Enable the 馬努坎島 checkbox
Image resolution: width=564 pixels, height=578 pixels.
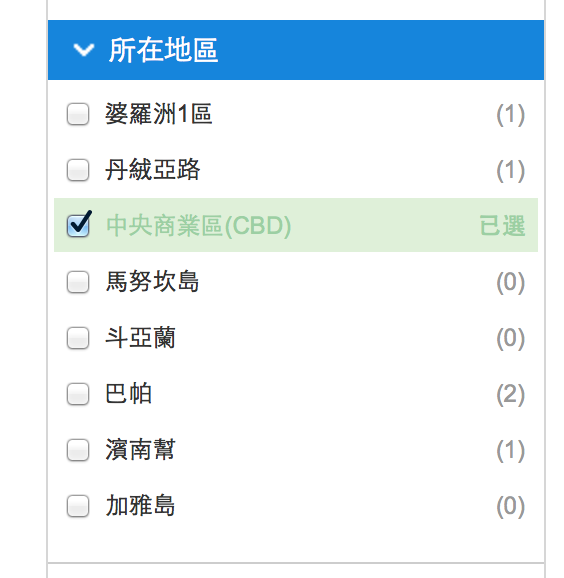click(x=78, y=282)
